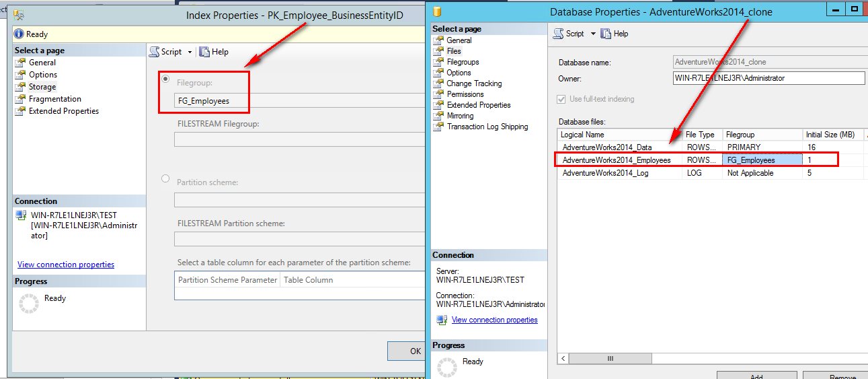868x379 pixels.
Task: Open the Change Tracking page
Action: click(474, 83)
